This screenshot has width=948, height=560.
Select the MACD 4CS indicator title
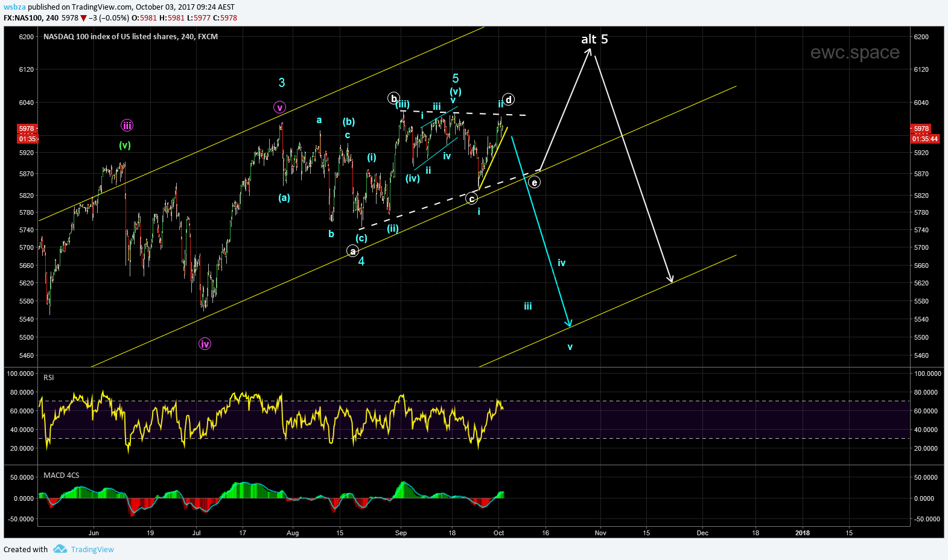click(62, 476)
